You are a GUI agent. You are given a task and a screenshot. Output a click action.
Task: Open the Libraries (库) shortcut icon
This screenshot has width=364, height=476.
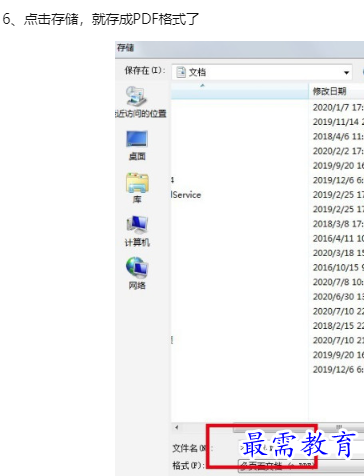[x=137, y=188]
